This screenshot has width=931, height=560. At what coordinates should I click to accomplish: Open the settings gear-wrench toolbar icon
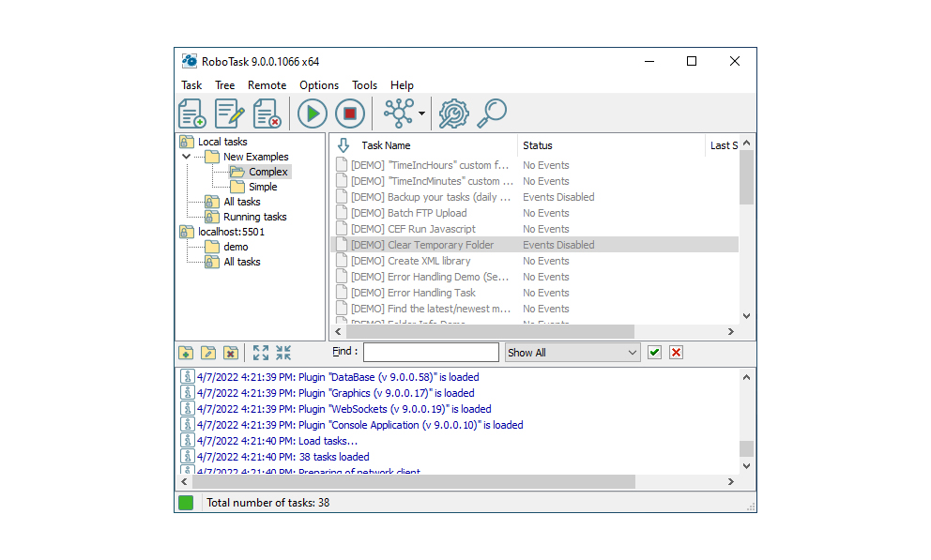[453, 114]
